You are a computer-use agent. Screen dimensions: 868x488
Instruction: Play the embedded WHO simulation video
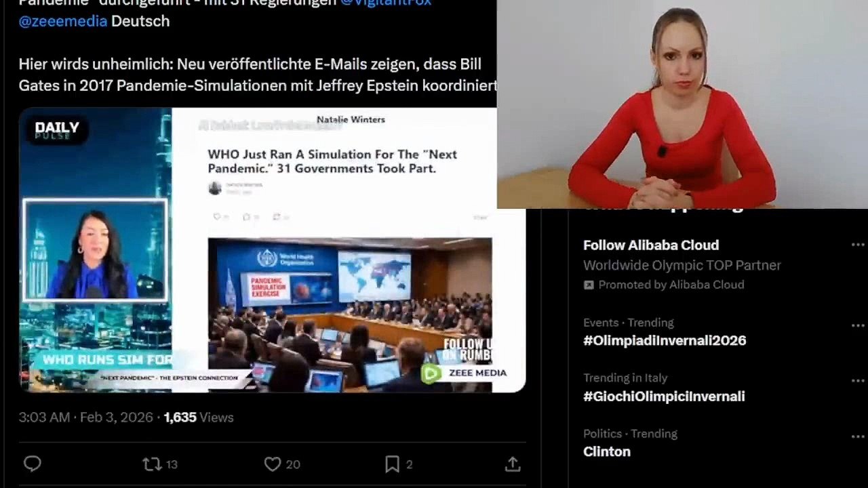(272, 250)
